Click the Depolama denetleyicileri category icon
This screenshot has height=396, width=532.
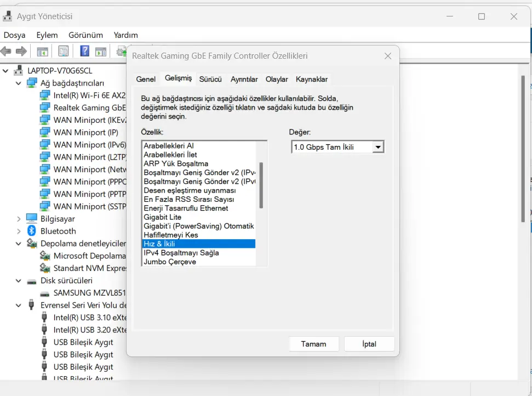pyautogui.click(x=32, y=243)
